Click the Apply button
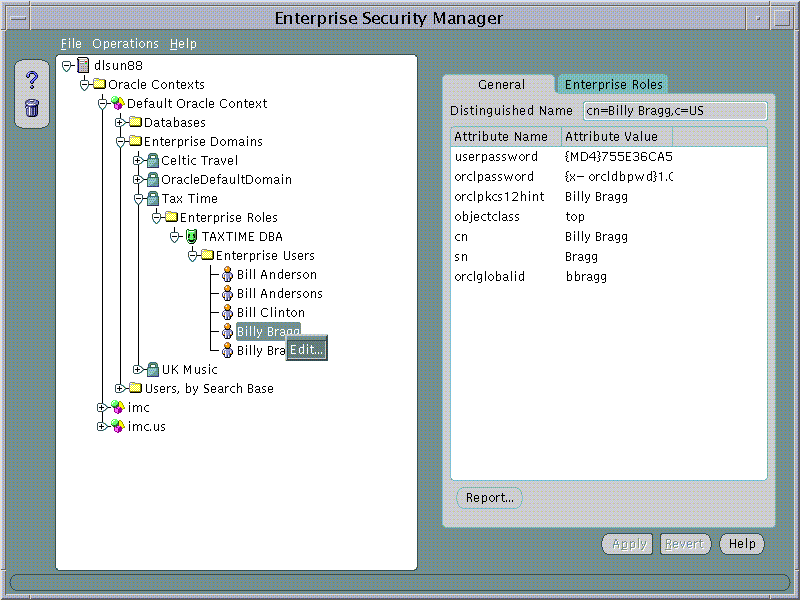This screenshot has height=600, width=800. [x=628, y=544]
